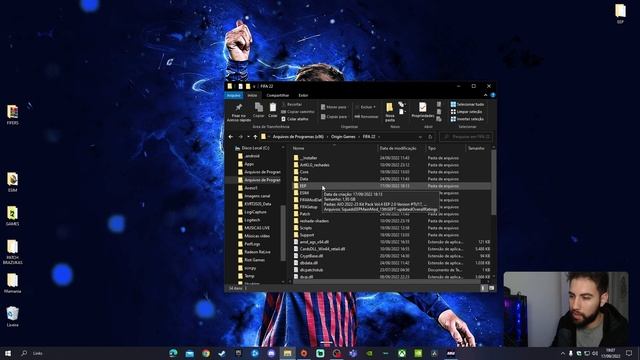Open the Excluir dropdown
The height and width of the screenshot is (360, 640).
(366, 107)
